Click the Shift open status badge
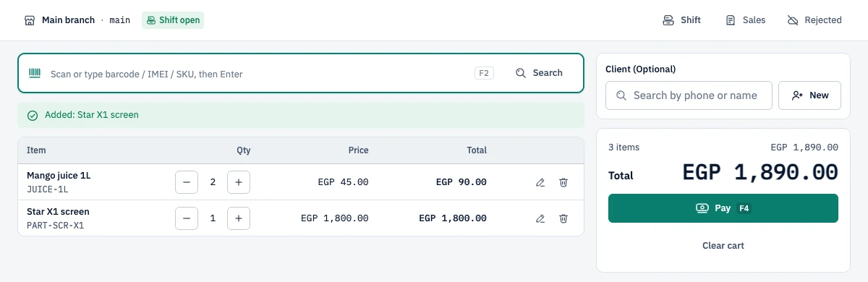 point(173,20)
